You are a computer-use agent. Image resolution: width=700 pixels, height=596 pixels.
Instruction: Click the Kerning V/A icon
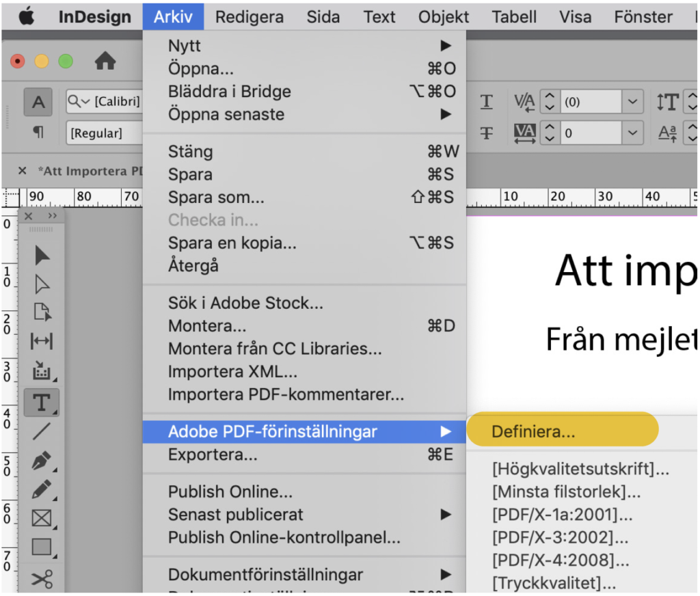[x=524, y=103]
